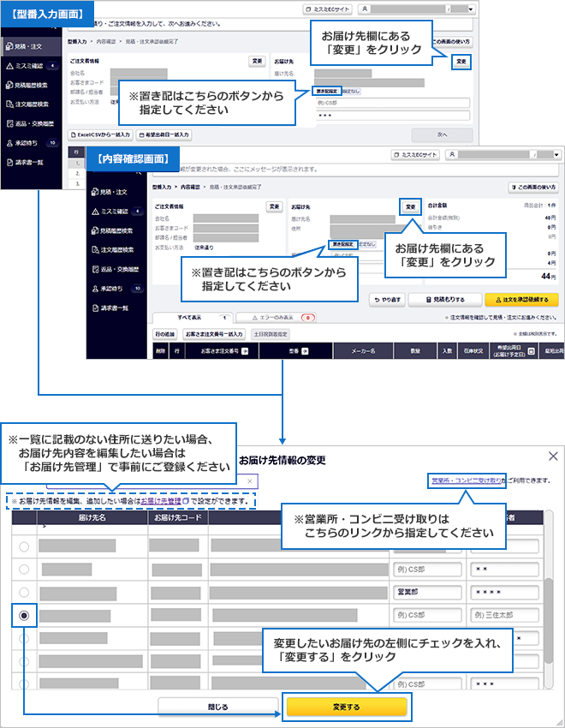Select the radio button in the 営業部 row

(x=24, y=593)
